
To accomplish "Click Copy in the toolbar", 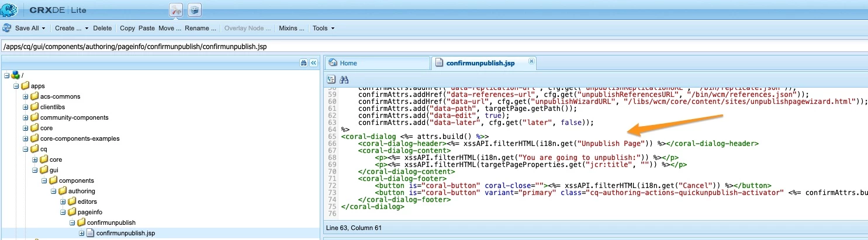I will point(127,28).
